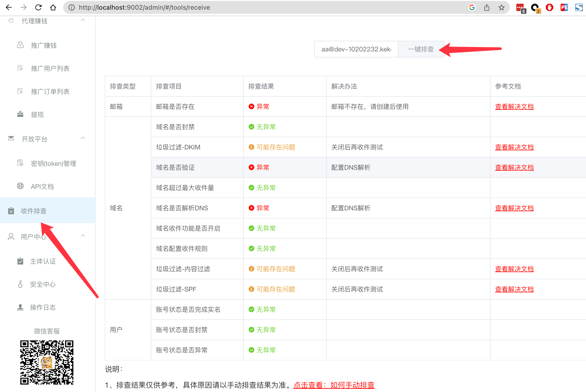Viewport: 586px width, 392px height.
Task: Open the 点击查看：如何手动排查 link
Action: 334,385
